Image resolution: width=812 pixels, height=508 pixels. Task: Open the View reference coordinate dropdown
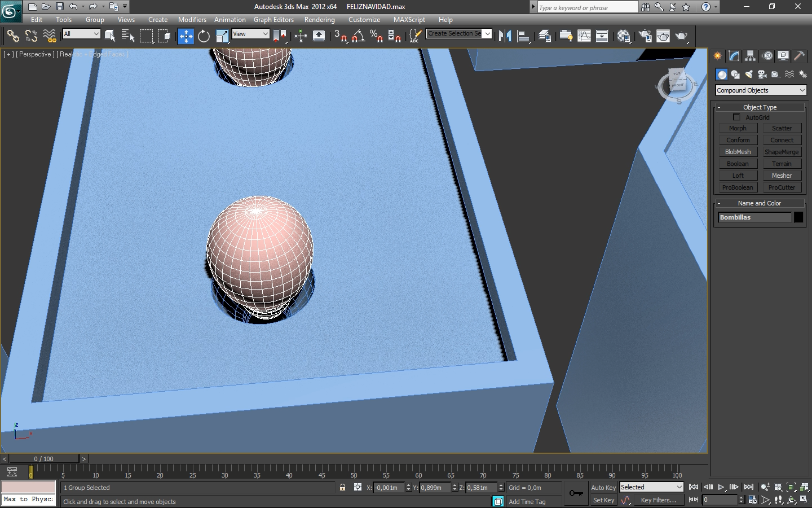251,34
